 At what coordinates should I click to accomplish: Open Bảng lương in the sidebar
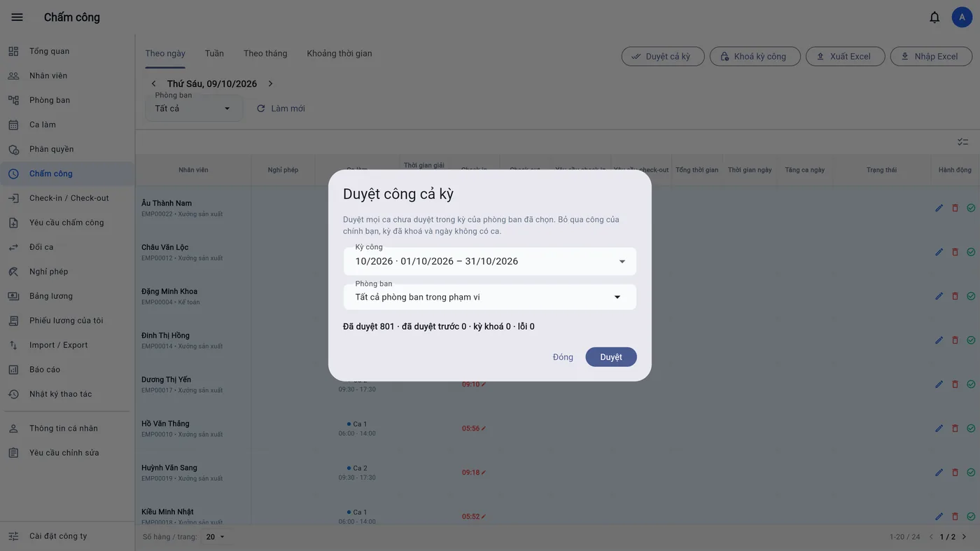point(67,296)
